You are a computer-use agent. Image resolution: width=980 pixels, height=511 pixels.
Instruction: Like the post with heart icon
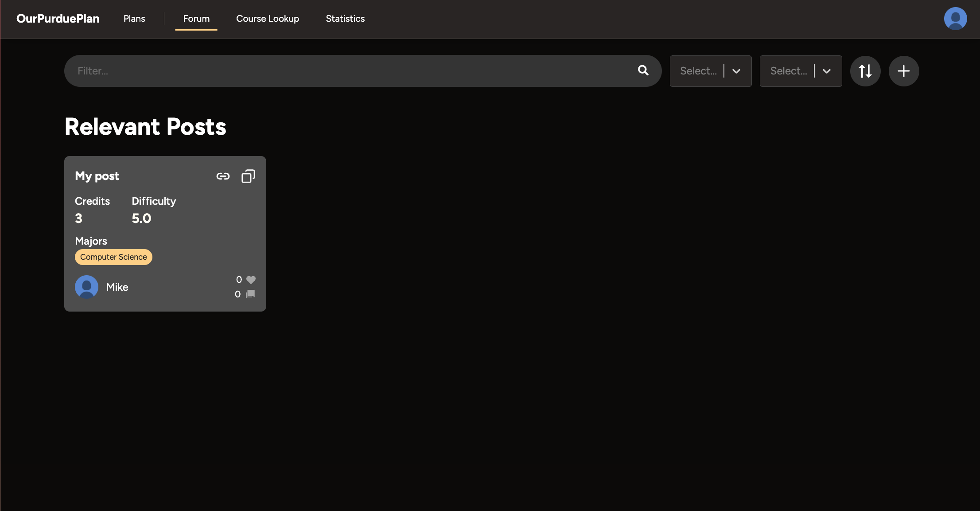251,280
